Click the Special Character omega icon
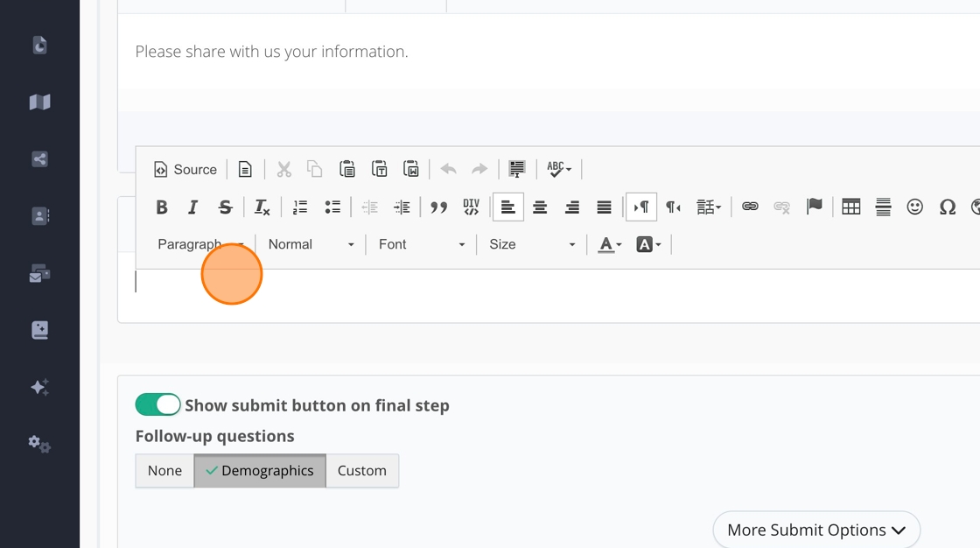The width and height of the screenshot is (980, 548). tap(948, 207)
